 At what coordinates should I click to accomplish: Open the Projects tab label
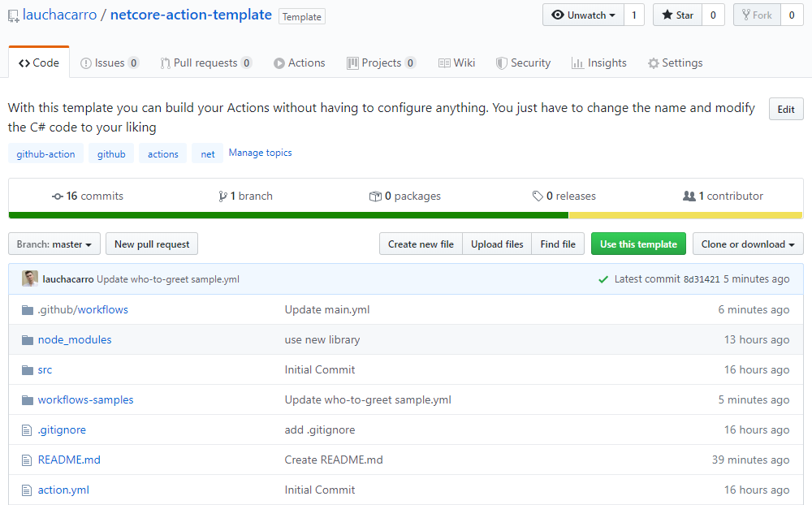pyautogui.click(x=382, y=63)
